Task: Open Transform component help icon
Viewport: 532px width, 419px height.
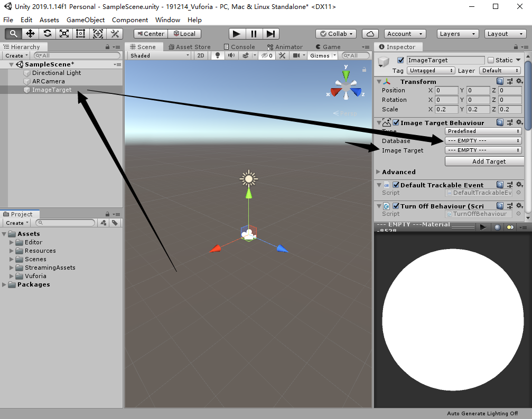Action: (500, 81)
